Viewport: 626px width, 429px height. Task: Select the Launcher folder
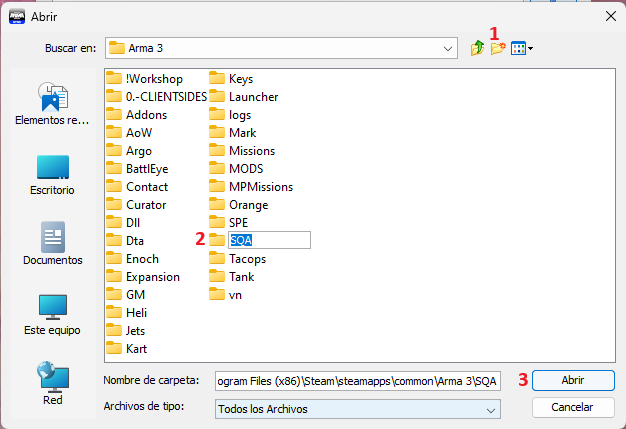click(x=244, y=97)
